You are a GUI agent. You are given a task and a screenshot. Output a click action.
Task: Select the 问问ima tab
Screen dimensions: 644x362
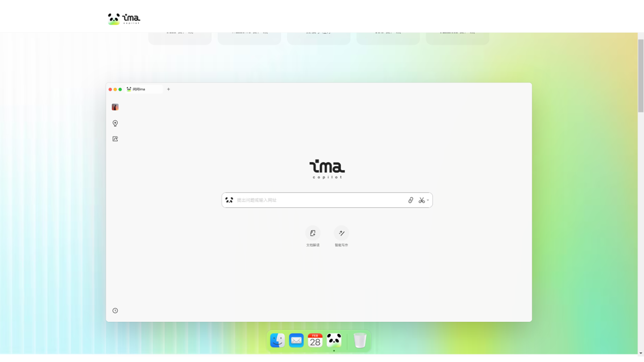click(x=144, y=89)
